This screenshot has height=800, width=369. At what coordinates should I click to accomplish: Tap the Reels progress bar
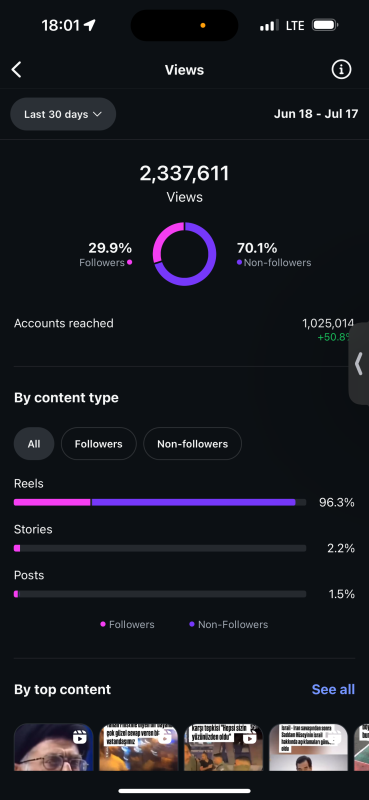click(x=160, y=503)
